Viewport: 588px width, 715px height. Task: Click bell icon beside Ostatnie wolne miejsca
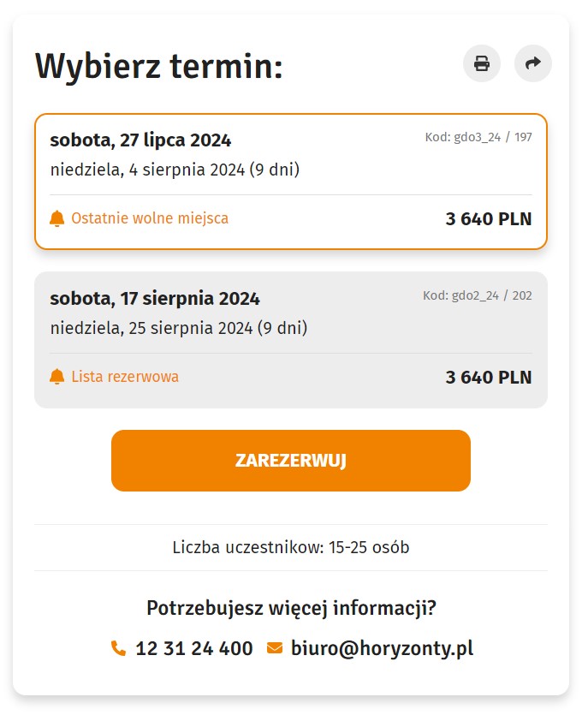click(x=57, y=218)
